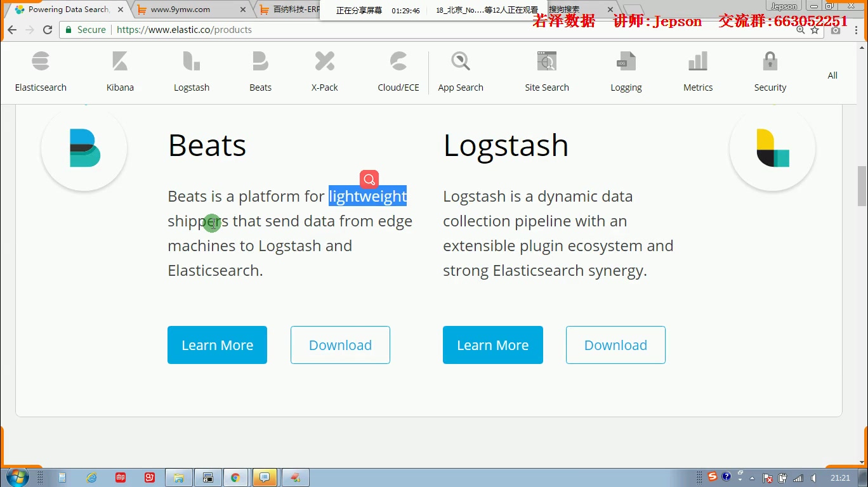Open the Windows Start menu

point(17,477)
